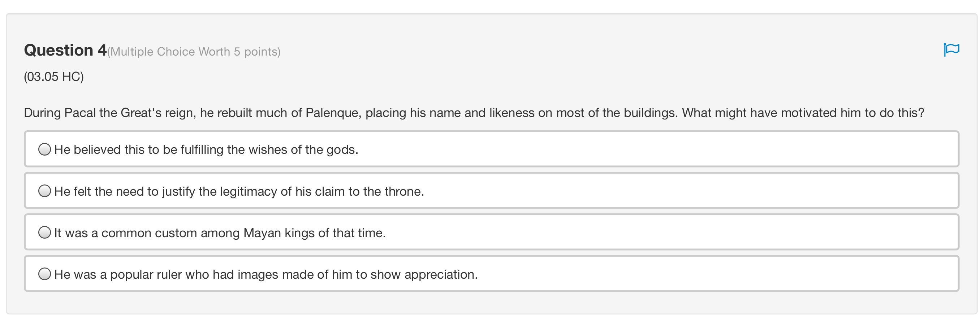The width and height of the screenshot is (980, 322).
Task: Select radio button for wishes of the gods
Action: click(x=44, y=149)
